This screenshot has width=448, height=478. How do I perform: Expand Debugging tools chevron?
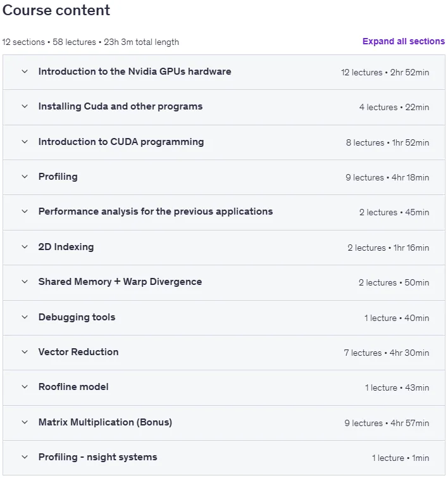tap(25, 317)
